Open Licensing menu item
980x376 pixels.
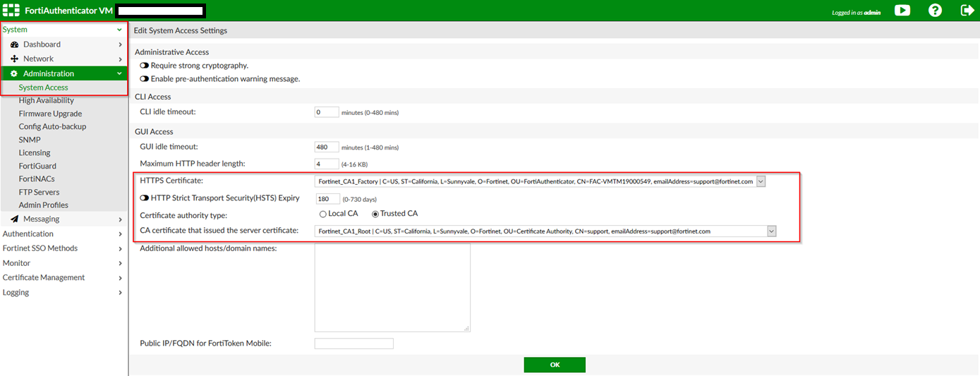(x=35, y=152)
